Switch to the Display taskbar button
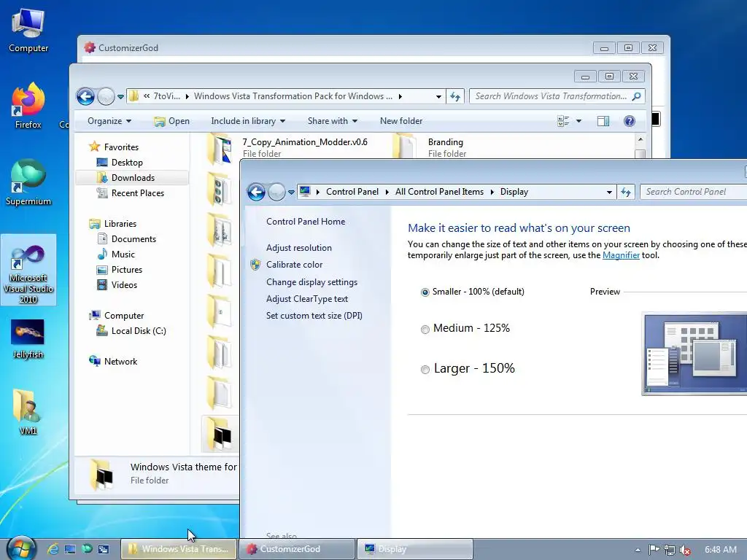This screenshot has height=560, width=747. tap(415, 549)
